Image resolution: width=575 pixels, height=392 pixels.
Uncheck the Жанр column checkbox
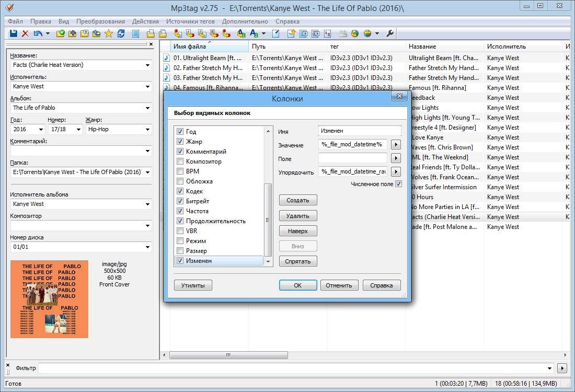click(180, 141)
